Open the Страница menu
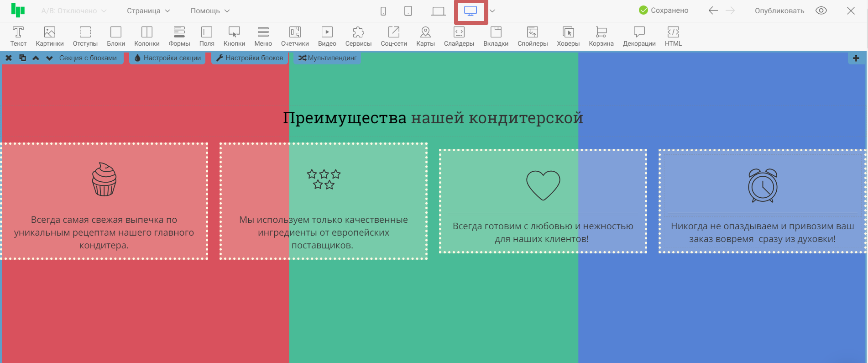Viewport: 868px width, 363px height. pos(148,11)
